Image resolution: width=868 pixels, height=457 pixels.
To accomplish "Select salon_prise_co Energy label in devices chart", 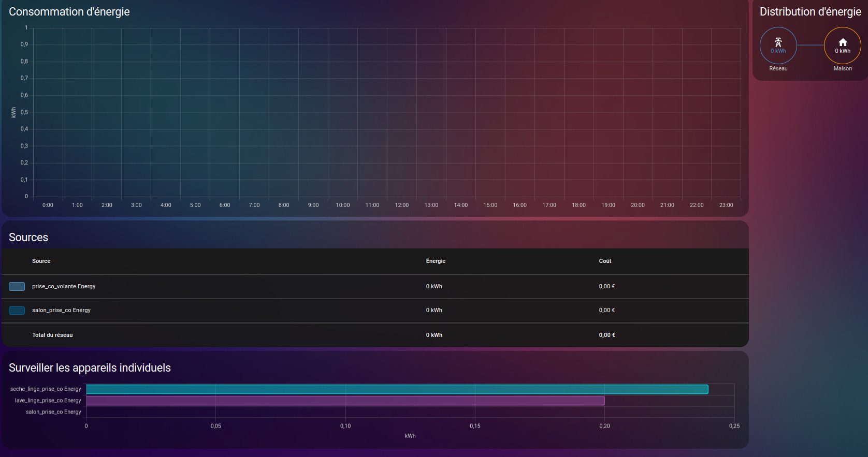I will 53,412.
